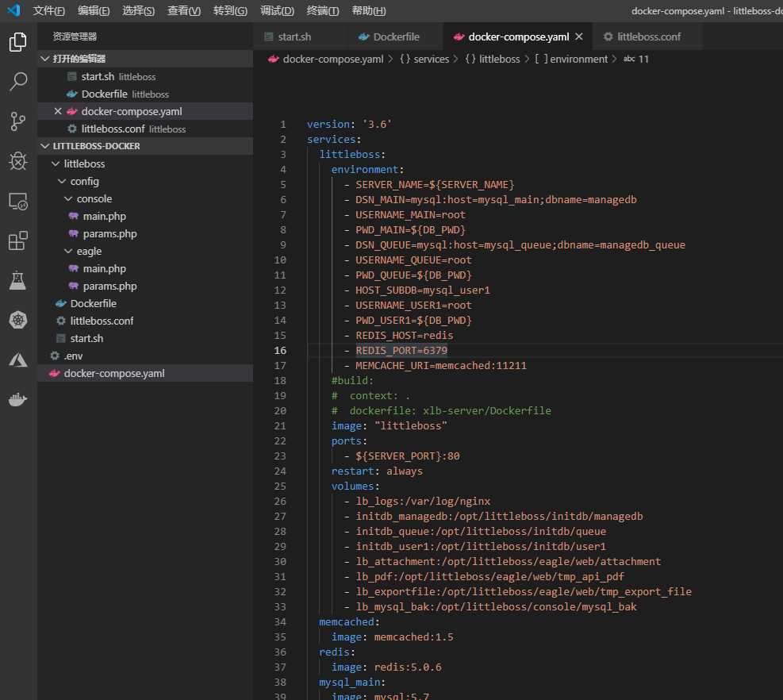Image resolution: width=783 pixels, height=700 pixels.
Task: Select docker-compose.yaml in the folder tree
Action: click(145, 373)
